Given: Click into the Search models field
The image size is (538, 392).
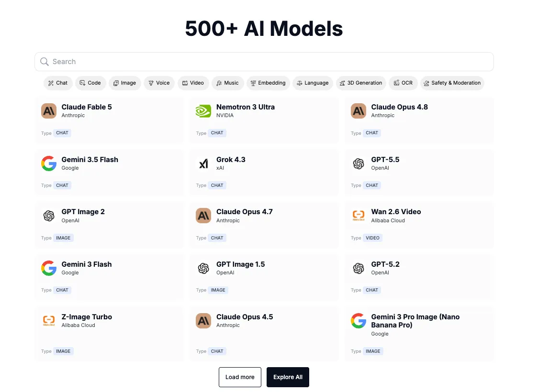Looking at the screenshot, I should (x=264, y=62).
